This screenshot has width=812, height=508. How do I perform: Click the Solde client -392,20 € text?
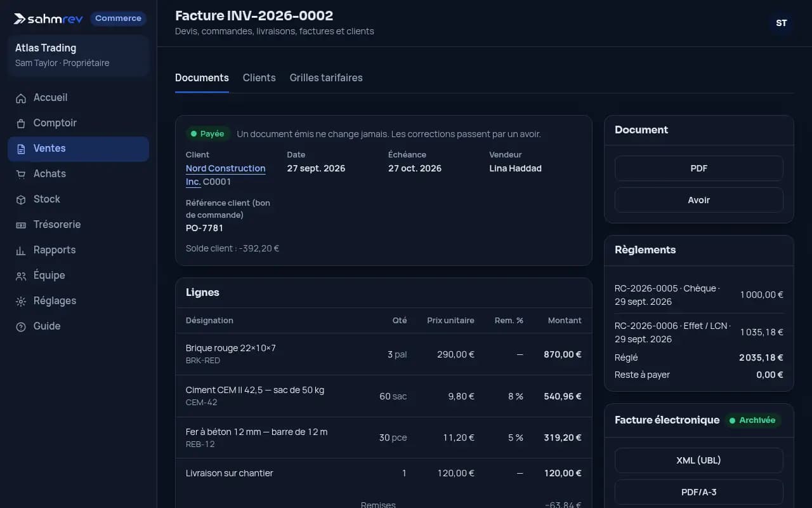(233, 248)
